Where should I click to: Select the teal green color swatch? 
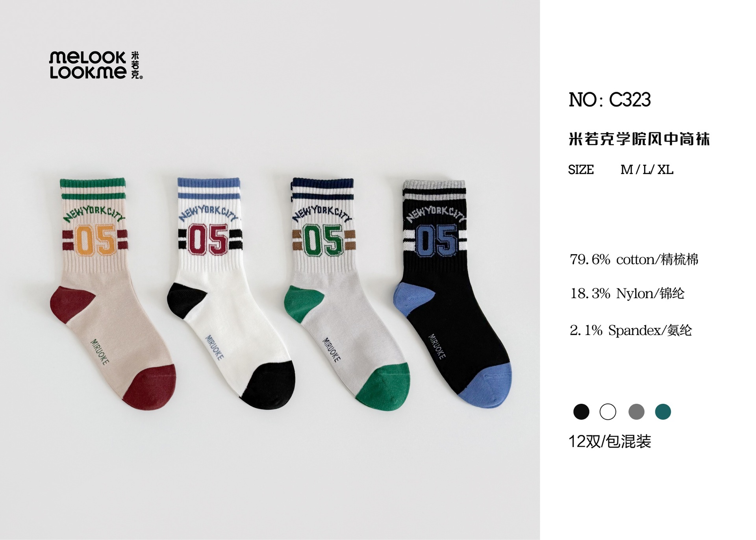663,412
